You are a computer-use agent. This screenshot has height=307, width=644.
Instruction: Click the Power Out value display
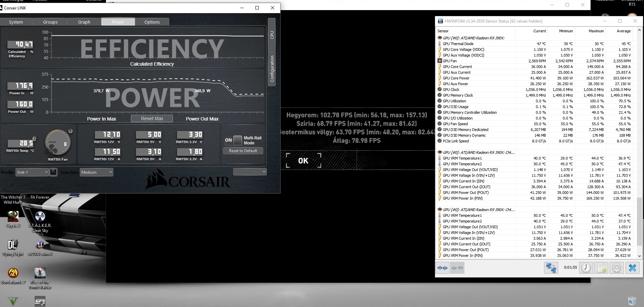[x=21, y=104]
